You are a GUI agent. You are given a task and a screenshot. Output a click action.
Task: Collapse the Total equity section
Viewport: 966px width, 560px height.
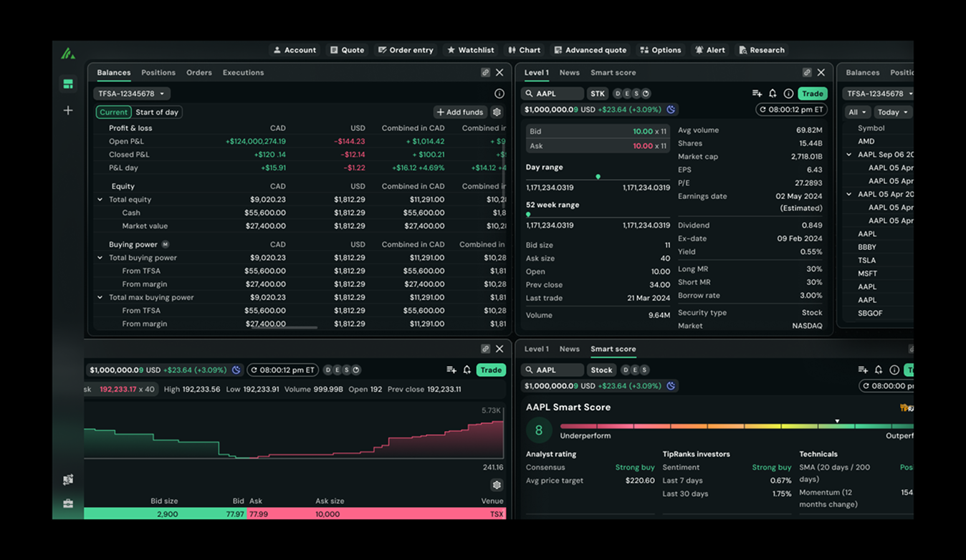pos(100,199)
